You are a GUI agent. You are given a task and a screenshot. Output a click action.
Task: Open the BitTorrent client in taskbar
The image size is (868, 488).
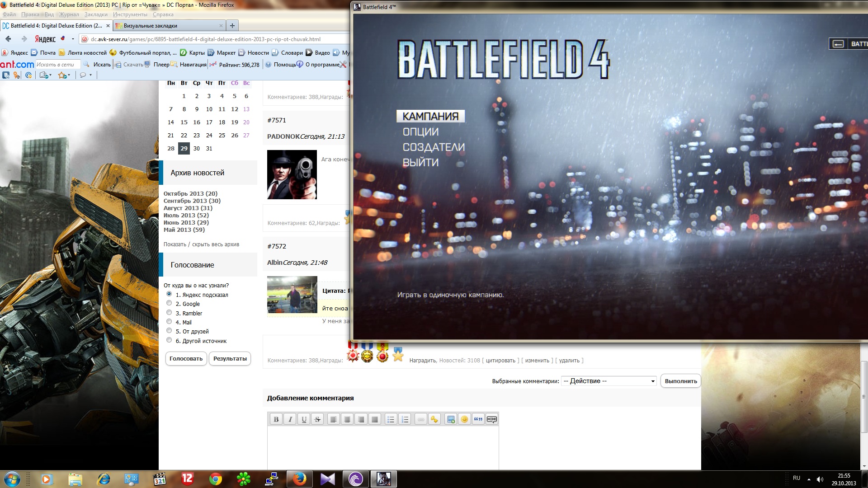pos(356,479)
